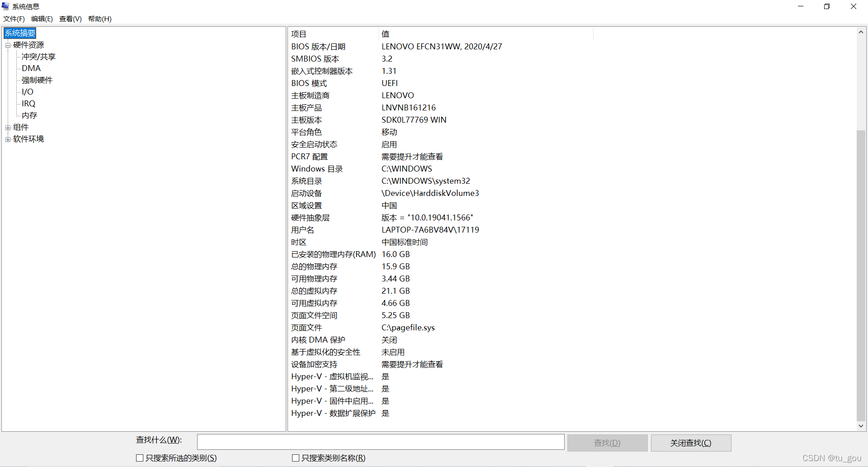Select the 强制硬件 tree item

point(37,80)
